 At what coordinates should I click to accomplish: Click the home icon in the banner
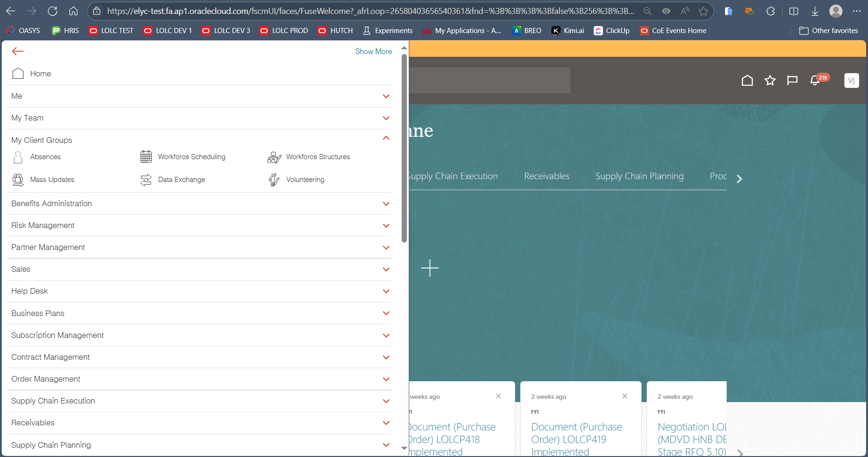pyautogui.click(x=747, y=80)
